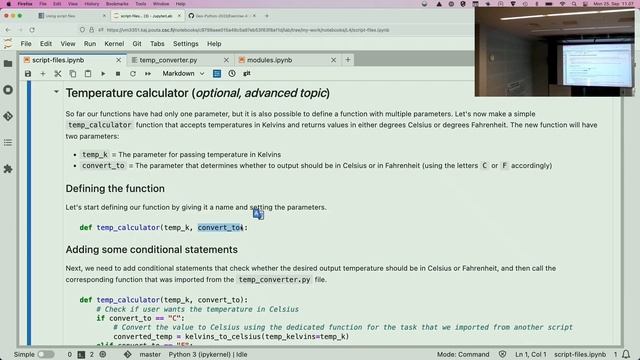The width and height of the screenshot is (640, 360).
Task: Open the Extension Manager puzzle icon
Action: coord(8,169)
